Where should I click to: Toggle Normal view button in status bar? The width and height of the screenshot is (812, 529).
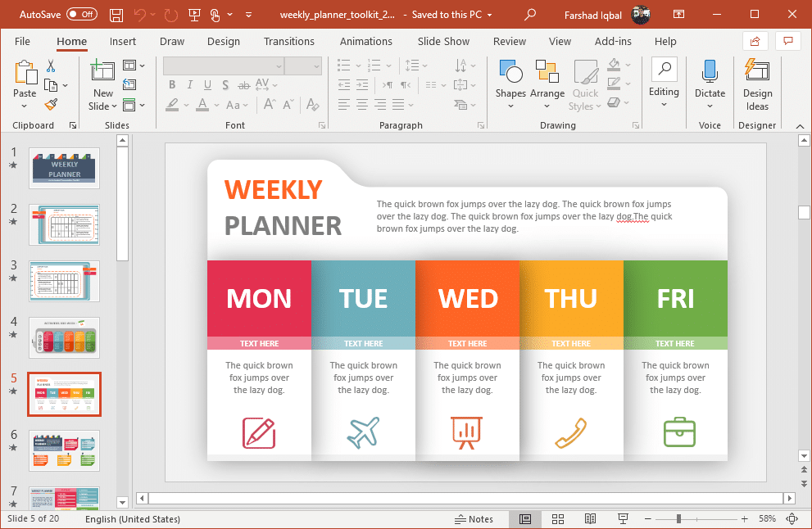click(x=525, y=519)
